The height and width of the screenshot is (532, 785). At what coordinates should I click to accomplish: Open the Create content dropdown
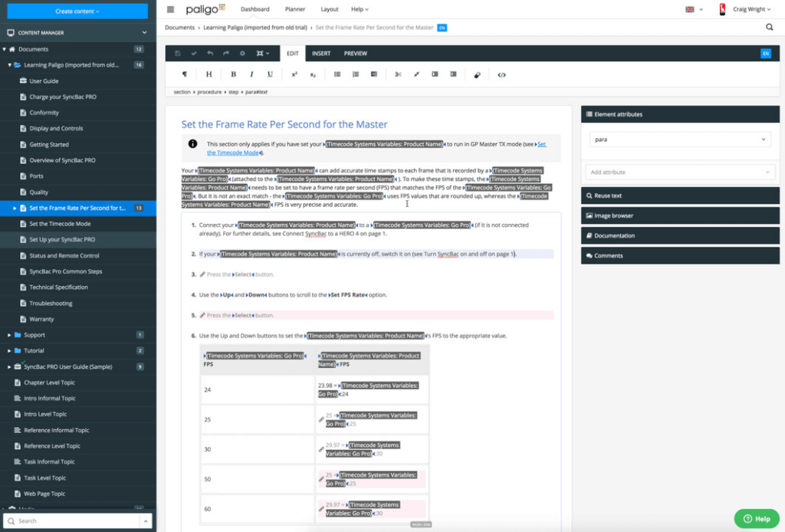[77, 11]
